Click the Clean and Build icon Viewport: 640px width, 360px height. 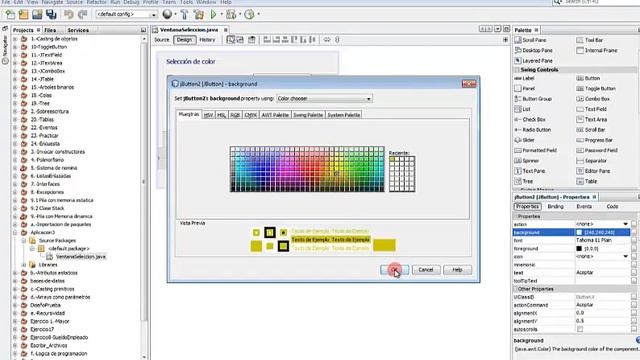199,15
